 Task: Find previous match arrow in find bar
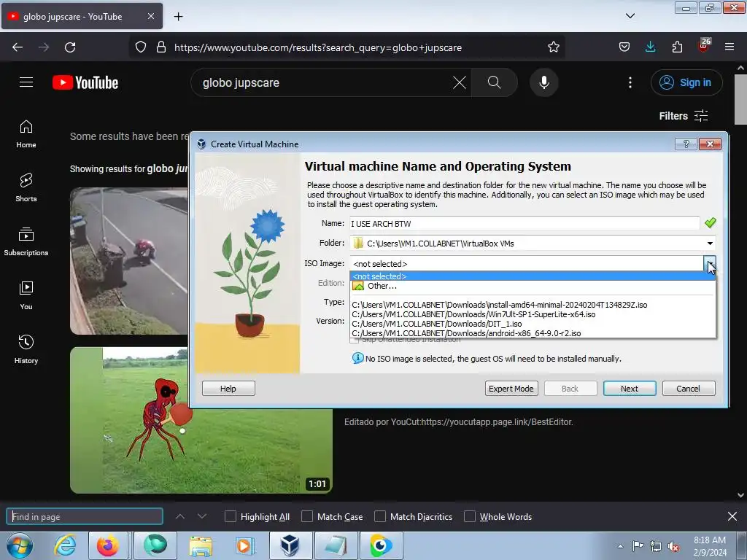[x=180, y=517]
